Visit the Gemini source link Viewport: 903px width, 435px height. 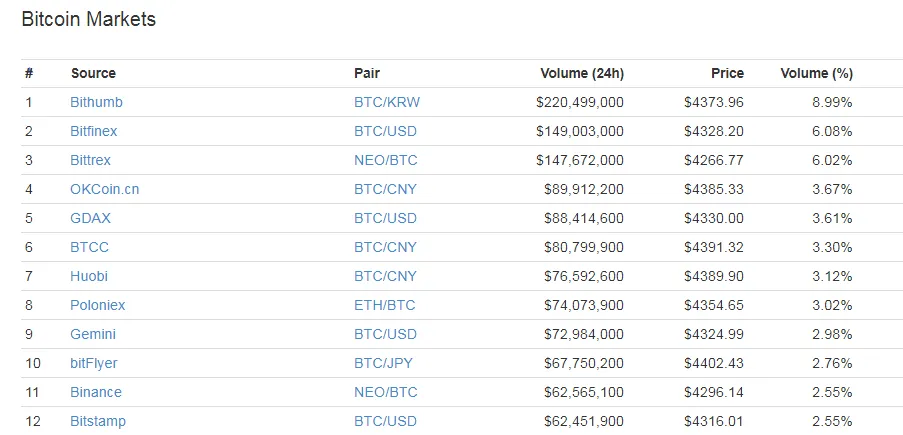[x=93, y=334]
